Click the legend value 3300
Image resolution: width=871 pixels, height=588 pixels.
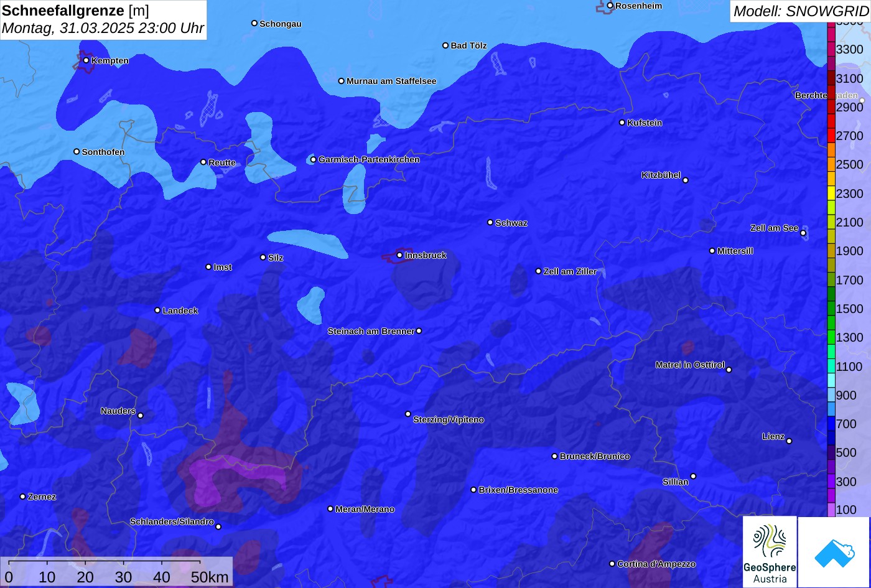tap(850, 49)
